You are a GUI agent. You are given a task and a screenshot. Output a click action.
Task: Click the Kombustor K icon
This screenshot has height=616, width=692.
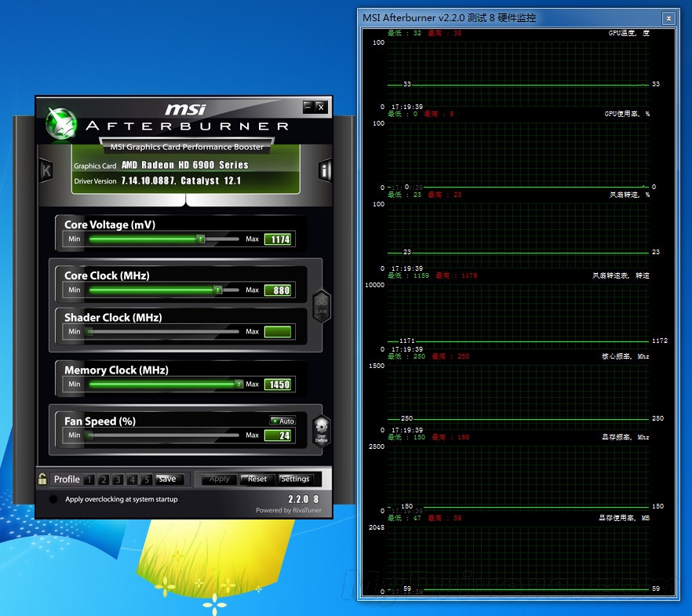[x=46, y=170]
